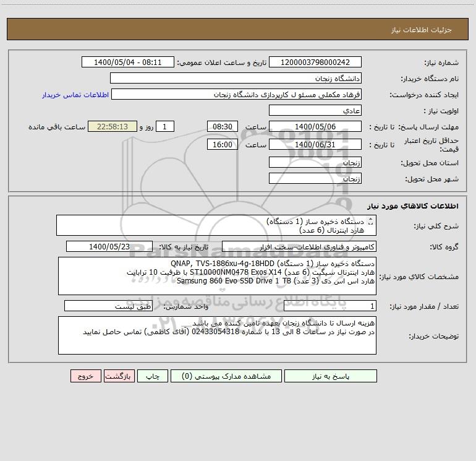Click the price validity date 1400/06/31
The image size is (476, 461).
[315, 144]
